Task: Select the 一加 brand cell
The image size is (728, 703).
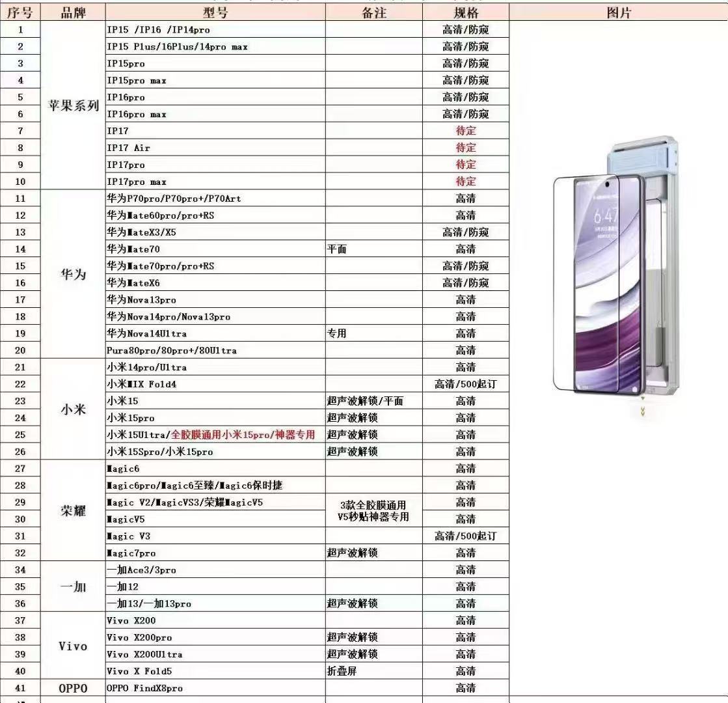Action: click(73, 586)
